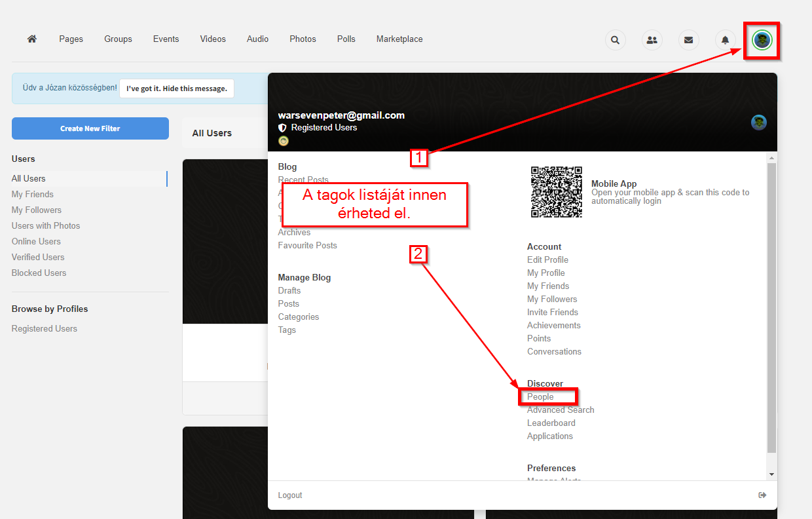The width and height of the screenshot is (812, 519).
Task: Filter by Online Users
Action: click(36, 242)
